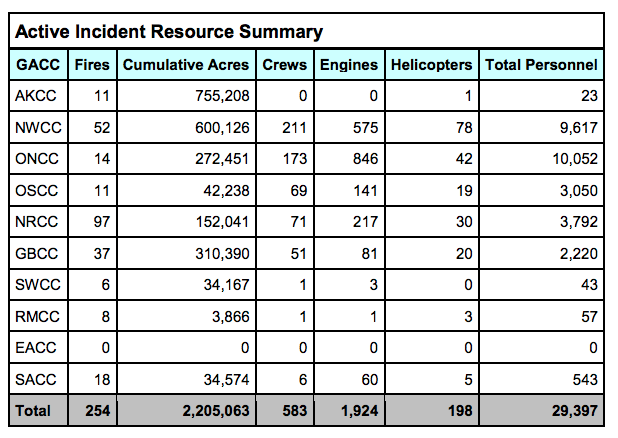Click the NRCC row label
This screenshot has height=438, width=618.
pyautogui.click(x=37, y=222)
